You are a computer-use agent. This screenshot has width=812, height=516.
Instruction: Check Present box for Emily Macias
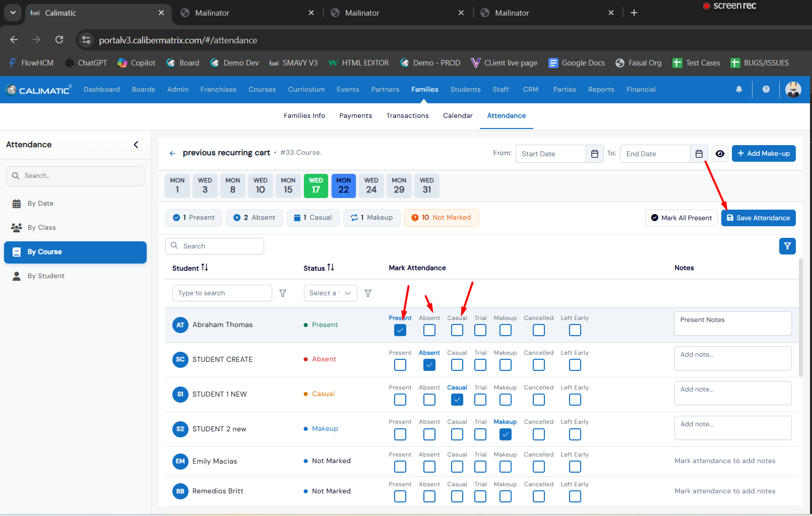point(400,467)
